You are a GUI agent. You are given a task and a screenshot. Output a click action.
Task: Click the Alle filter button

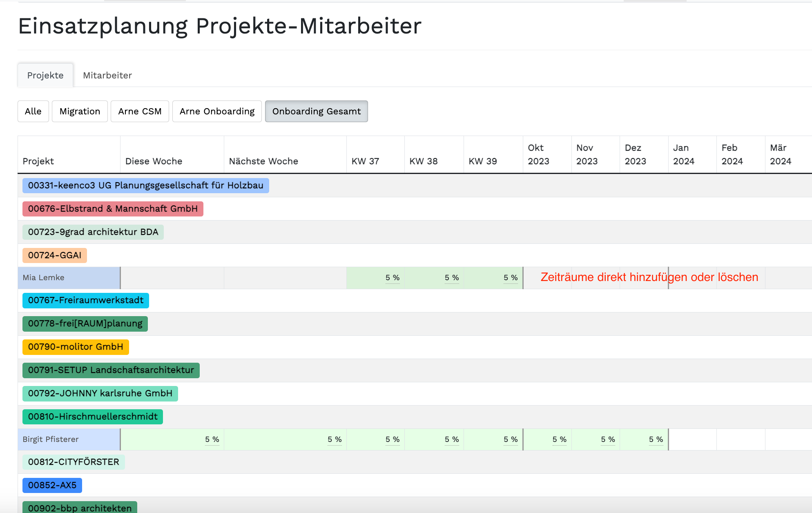click(x=33, y=111)
